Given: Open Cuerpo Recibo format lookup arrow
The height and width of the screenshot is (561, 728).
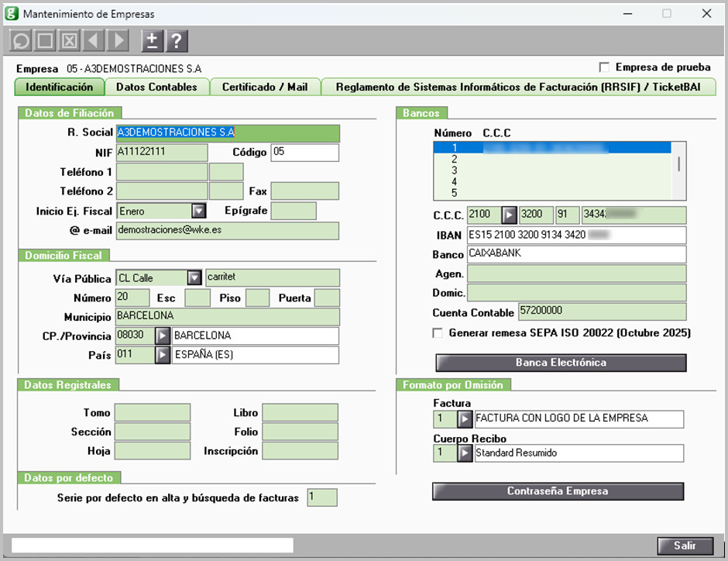Looking at the screenshot, I should [465, 453].
